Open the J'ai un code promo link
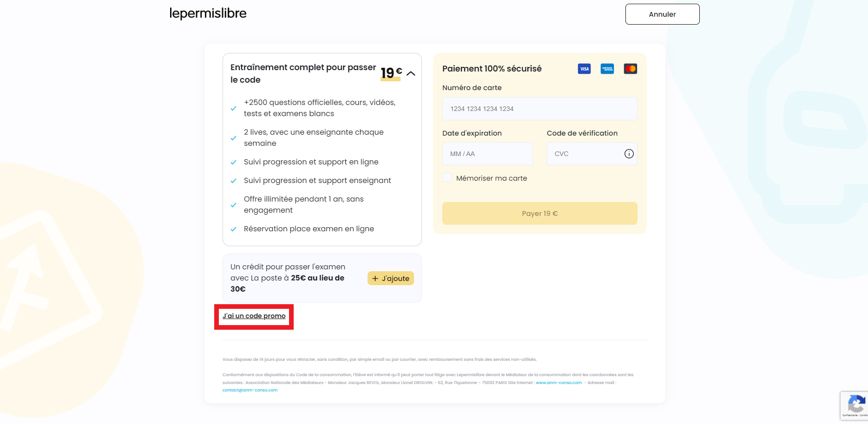This screenshot has height=424, width=868. (254, 316)
